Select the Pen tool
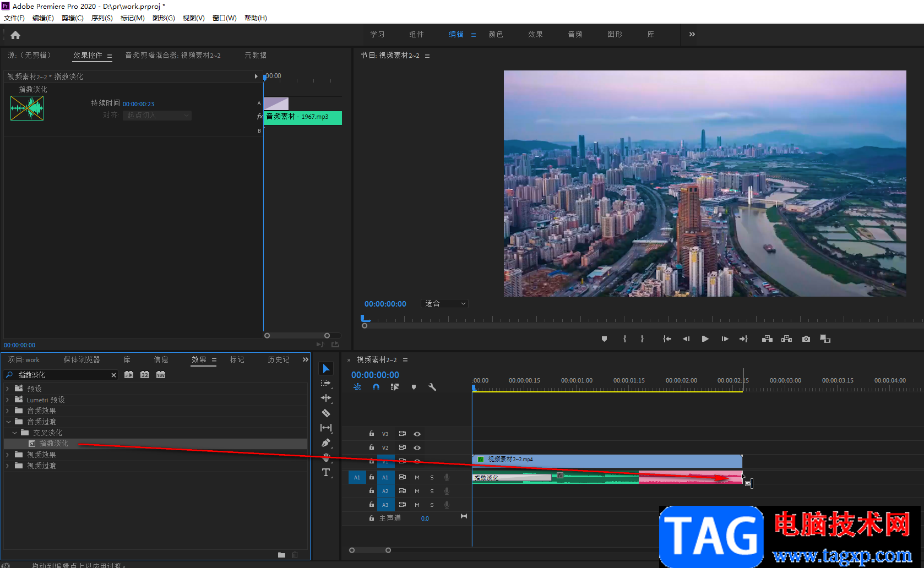The height and width of the screenshot is (568, 924). (326, 443)
